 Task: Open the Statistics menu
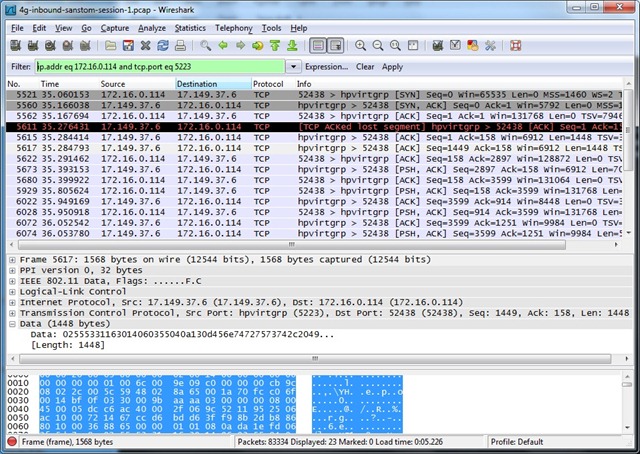tap(190, 28)
